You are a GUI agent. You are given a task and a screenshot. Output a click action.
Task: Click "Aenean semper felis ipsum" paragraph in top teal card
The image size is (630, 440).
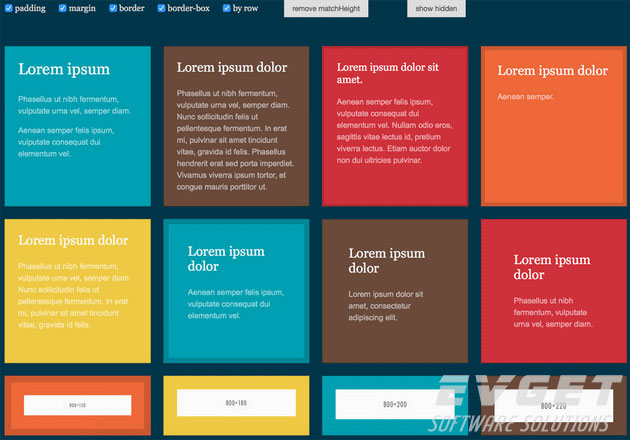(x=66, y=142)
